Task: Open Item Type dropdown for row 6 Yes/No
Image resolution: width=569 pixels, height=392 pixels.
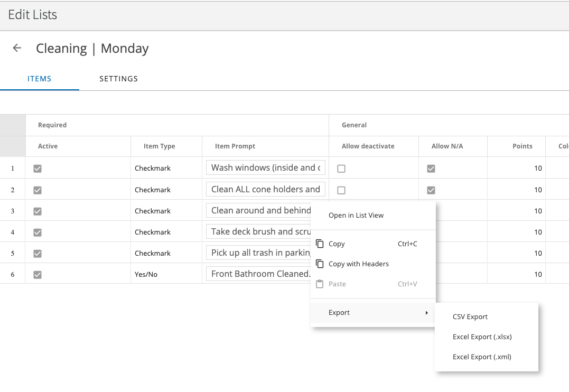Action: (x=166, y=274)
